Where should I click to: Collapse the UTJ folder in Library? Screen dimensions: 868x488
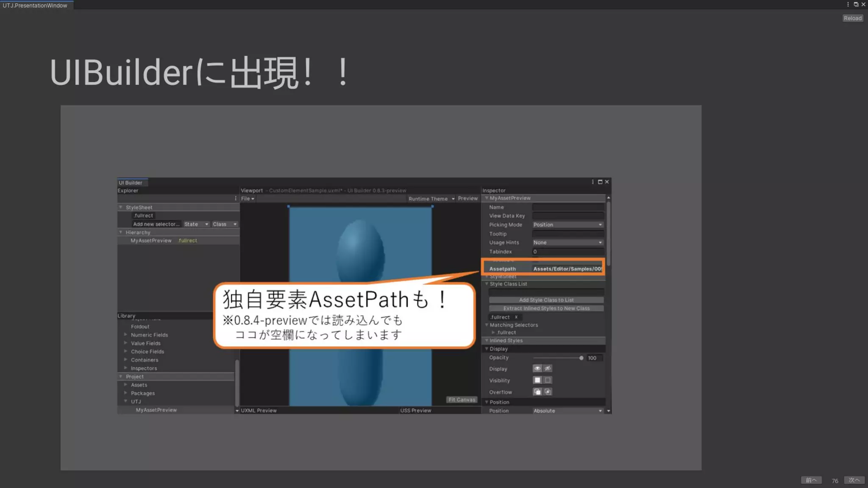point(125,402)
